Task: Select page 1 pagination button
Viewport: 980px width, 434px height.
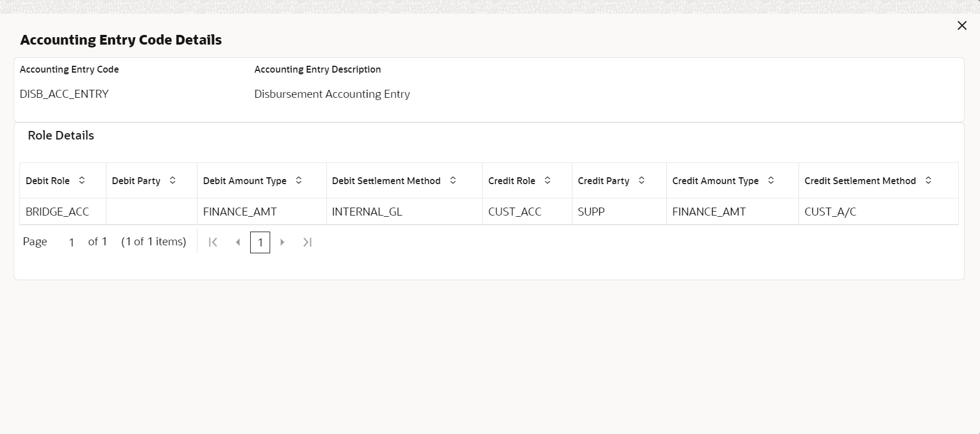Action: click(260, 242)
